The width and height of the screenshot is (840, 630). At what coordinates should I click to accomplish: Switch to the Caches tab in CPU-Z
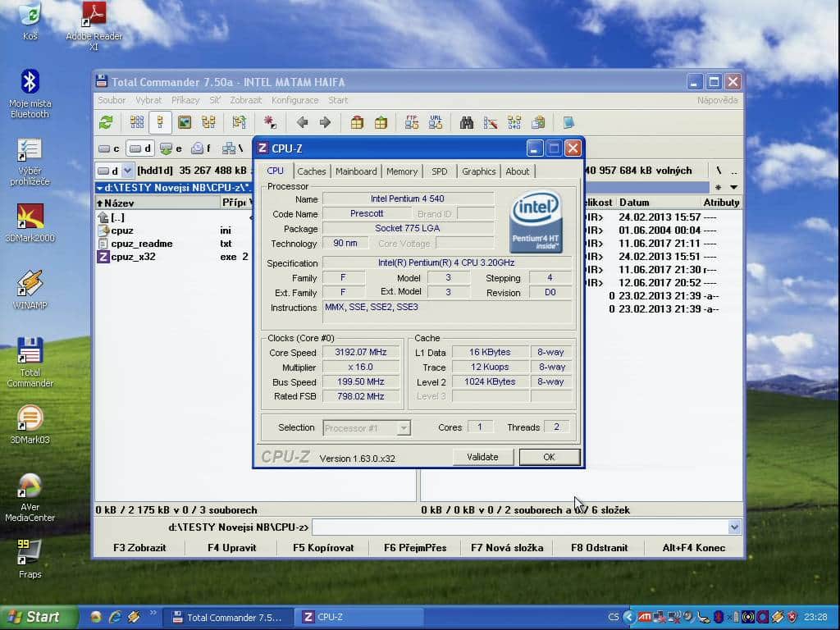point(311,171)
